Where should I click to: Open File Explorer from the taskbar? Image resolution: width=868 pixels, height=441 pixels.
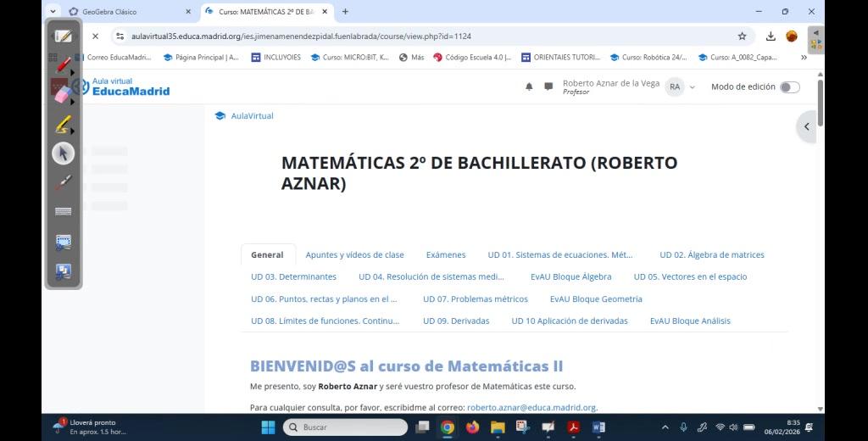point(498,427)
